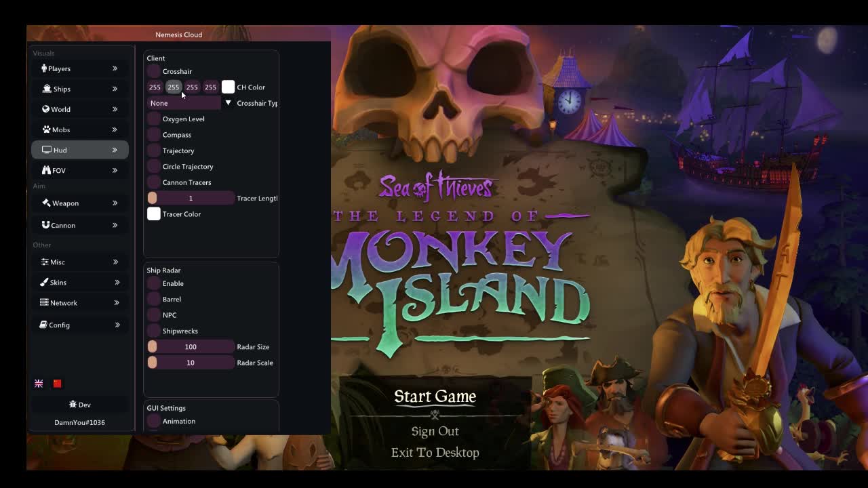Viewport: 868px width, 488px height.
Task: Click the Weapon icon under Aim
Action: [x=46, y=203]
